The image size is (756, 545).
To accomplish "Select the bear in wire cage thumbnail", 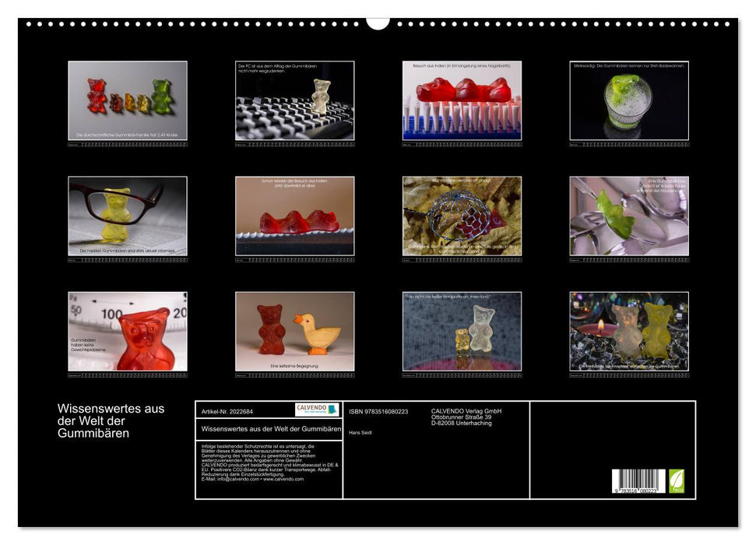I will (462, 216).
